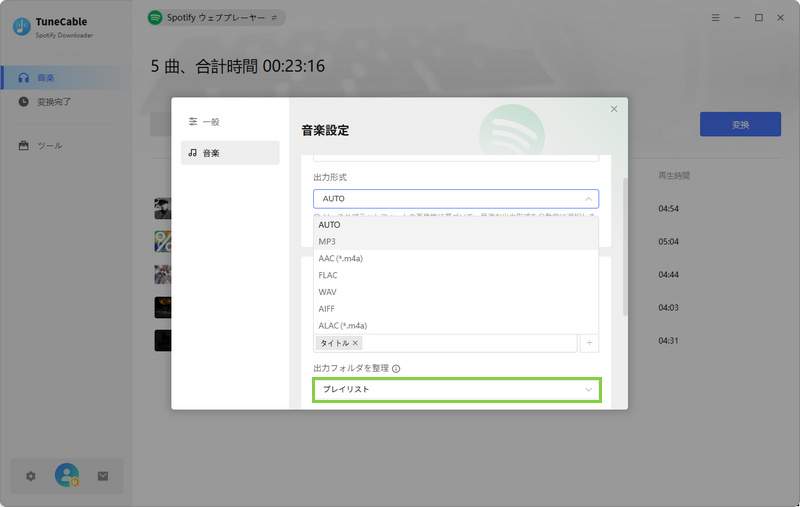Click the 05:04 duration value

[668, 242]
